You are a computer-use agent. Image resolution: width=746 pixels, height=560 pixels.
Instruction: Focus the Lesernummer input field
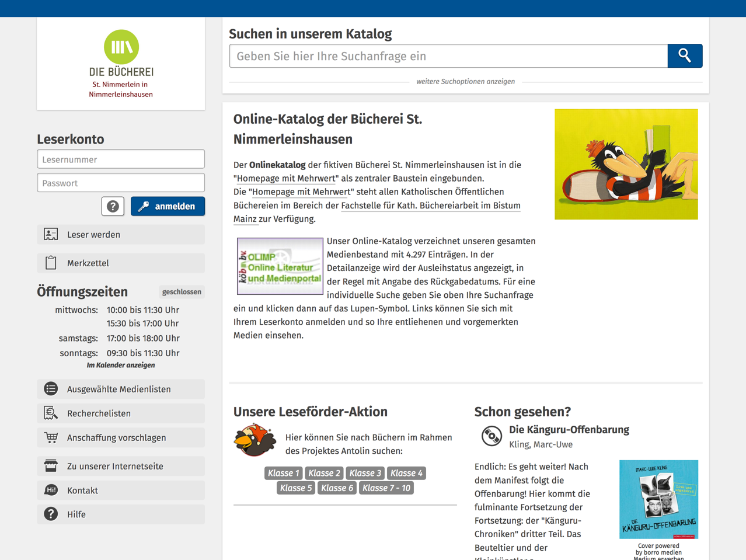click(x=121, y=159)
